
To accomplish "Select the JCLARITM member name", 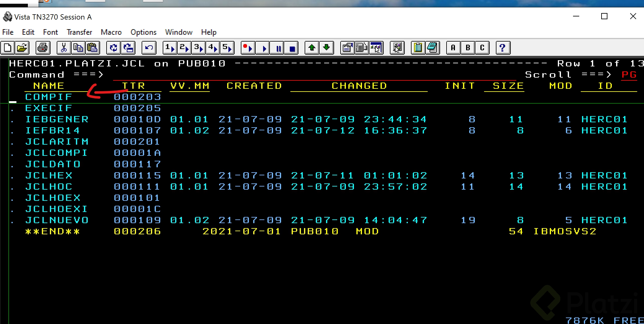I will 57,142.
